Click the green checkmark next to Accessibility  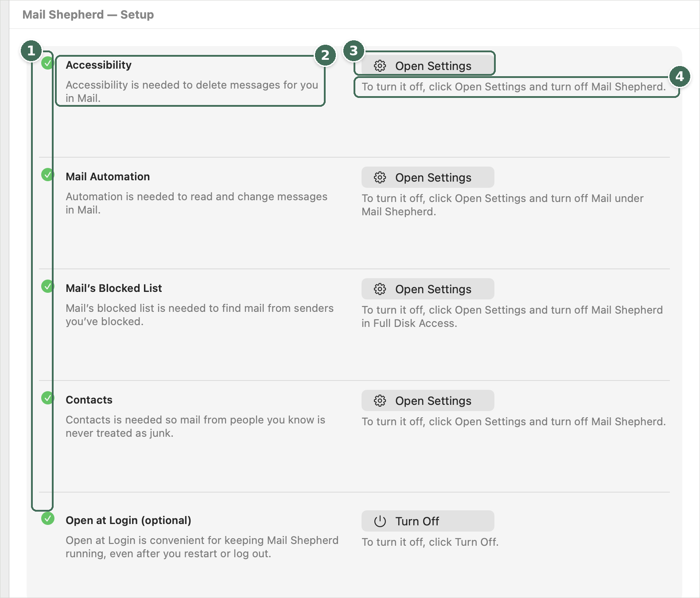(47, 63)
